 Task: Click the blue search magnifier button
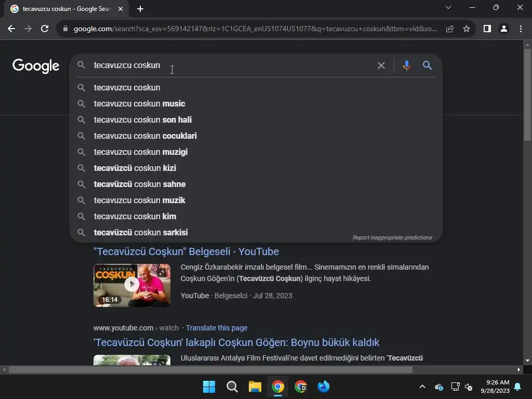click(x=427, y=65)
